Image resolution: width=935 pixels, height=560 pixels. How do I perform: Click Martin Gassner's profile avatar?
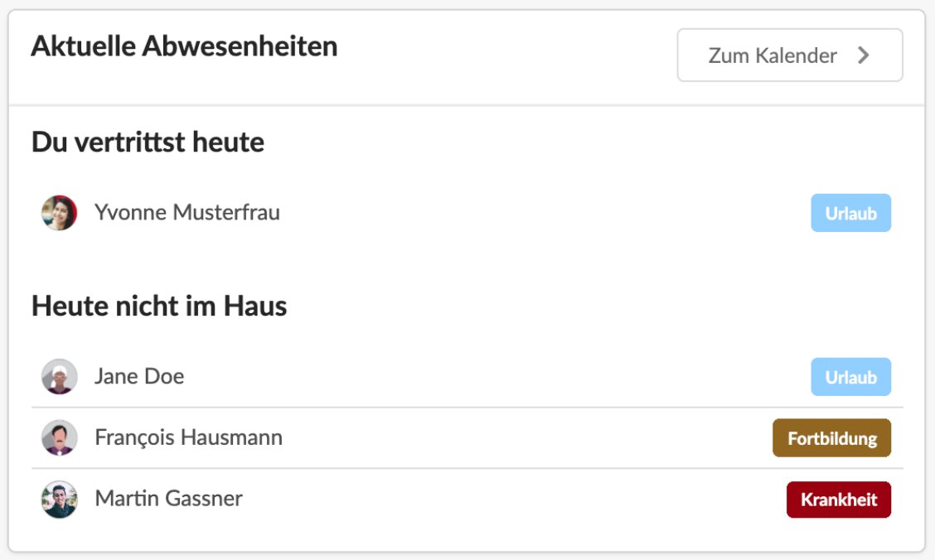pos(59,500)
